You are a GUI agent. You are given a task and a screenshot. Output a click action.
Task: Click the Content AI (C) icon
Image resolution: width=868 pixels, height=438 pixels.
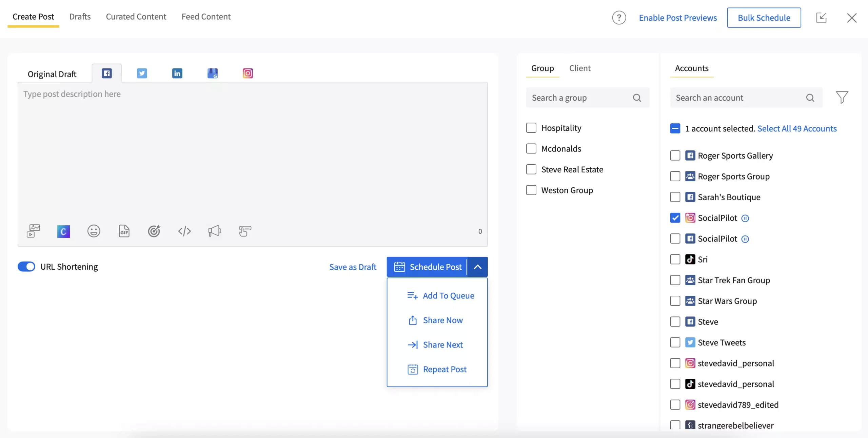point(63,231)
